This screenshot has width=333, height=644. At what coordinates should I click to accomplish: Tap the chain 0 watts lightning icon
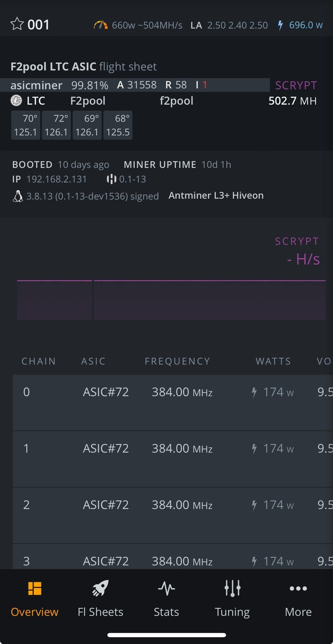(x=254, y=392)
